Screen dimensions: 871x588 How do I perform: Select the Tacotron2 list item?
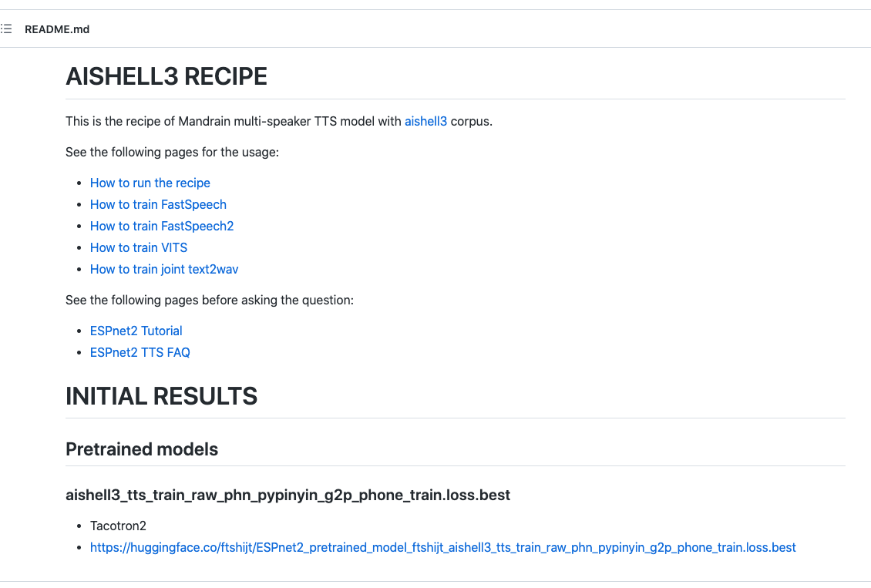point(117,526)
